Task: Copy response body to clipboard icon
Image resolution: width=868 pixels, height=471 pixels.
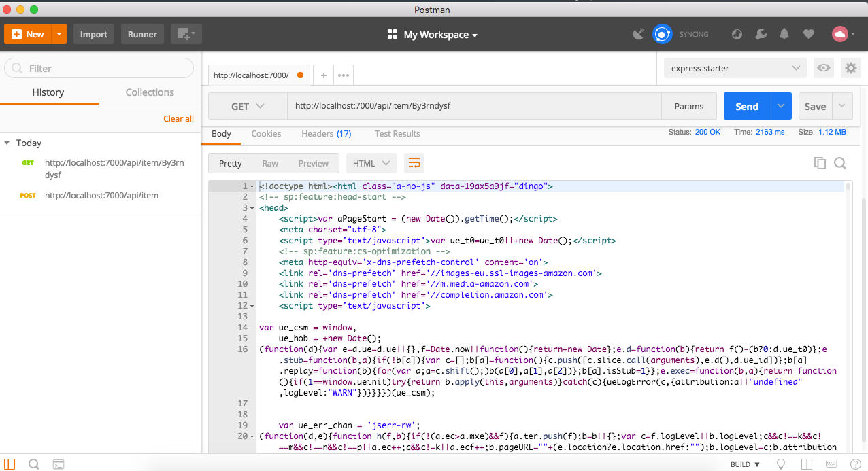Action: coord(820,163)
